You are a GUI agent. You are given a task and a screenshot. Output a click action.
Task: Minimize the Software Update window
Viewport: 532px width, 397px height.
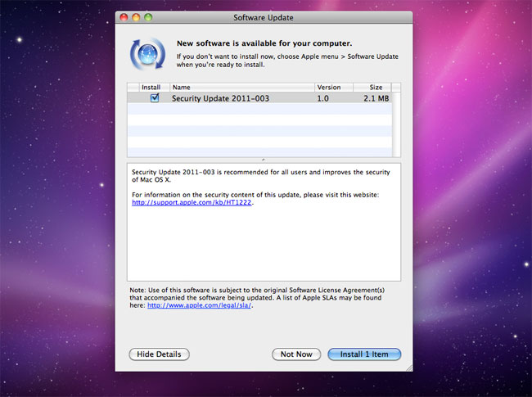(x=137, y=17)
